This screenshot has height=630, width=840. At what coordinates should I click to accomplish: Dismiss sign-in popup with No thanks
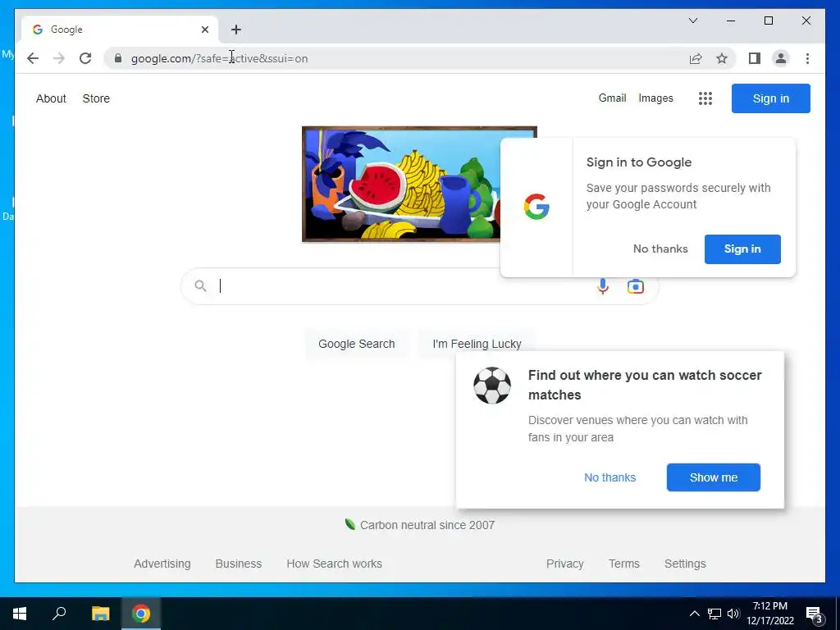[660, 249]
